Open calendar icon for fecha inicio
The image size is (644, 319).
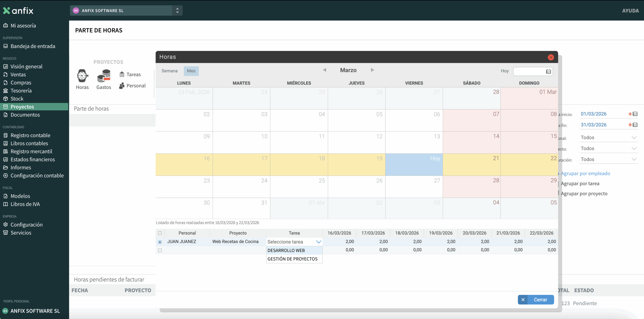pos(635,114)
